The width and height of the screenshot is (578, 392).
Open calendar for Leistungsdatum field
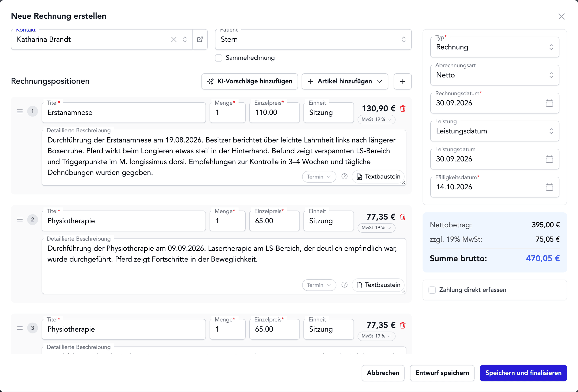coord(549,159)
